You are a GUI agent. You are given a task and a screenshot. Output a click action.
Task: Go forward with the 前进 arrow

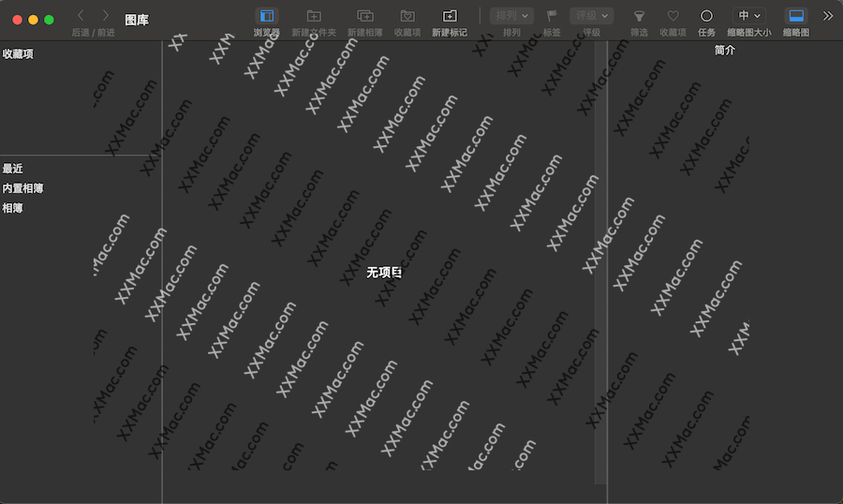point(105,16)
